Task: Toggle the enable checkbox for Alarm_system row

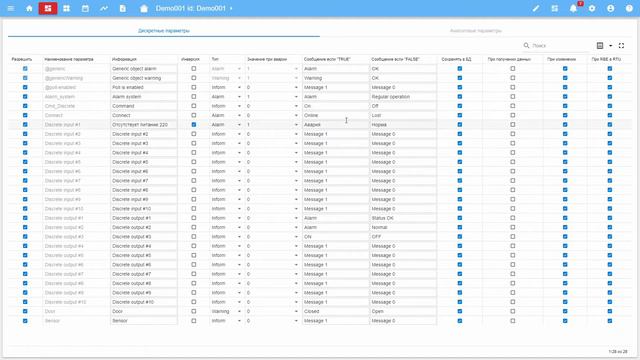Action: point(25,97)
